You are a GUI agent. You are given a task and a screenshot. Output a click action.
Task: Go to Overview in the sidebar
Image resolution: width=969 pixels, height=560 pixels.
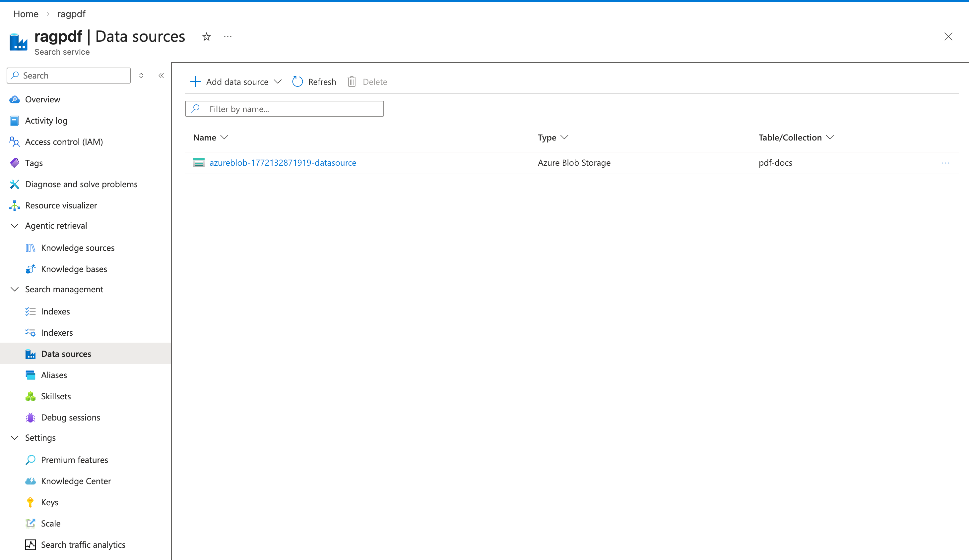point(42,99)
